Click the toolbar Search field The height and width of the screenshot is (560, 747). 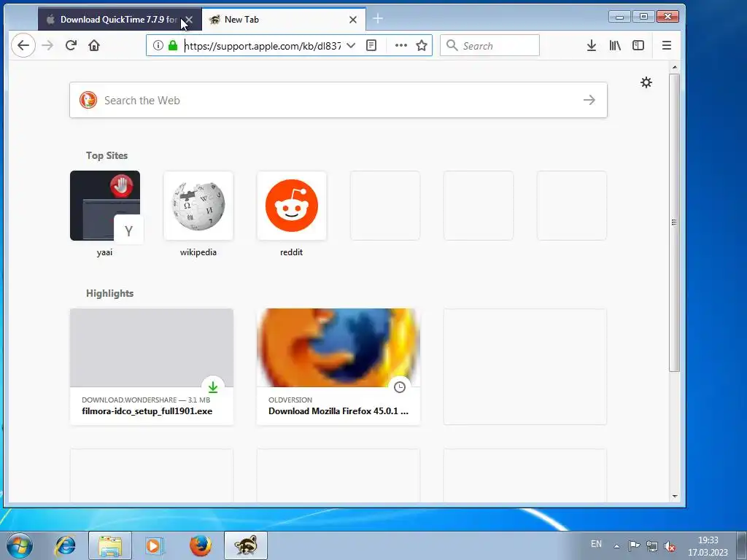[489, 46]
